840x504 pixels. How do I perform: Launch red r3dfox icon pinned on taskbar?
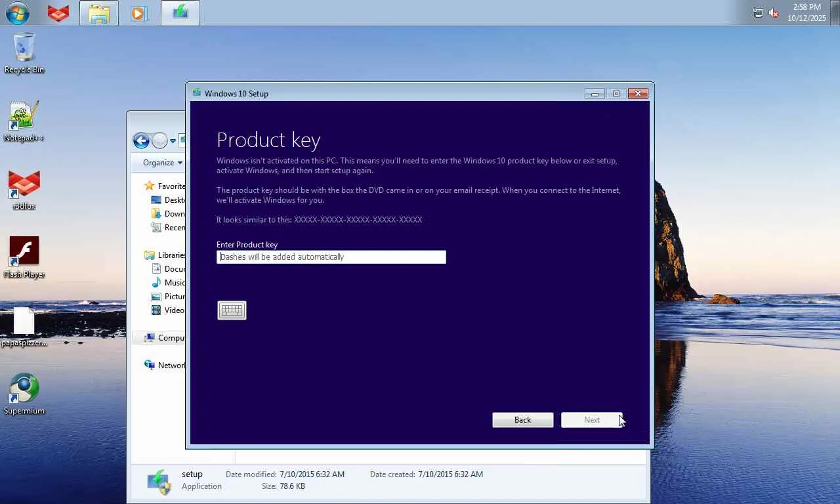tap(58, 13)
